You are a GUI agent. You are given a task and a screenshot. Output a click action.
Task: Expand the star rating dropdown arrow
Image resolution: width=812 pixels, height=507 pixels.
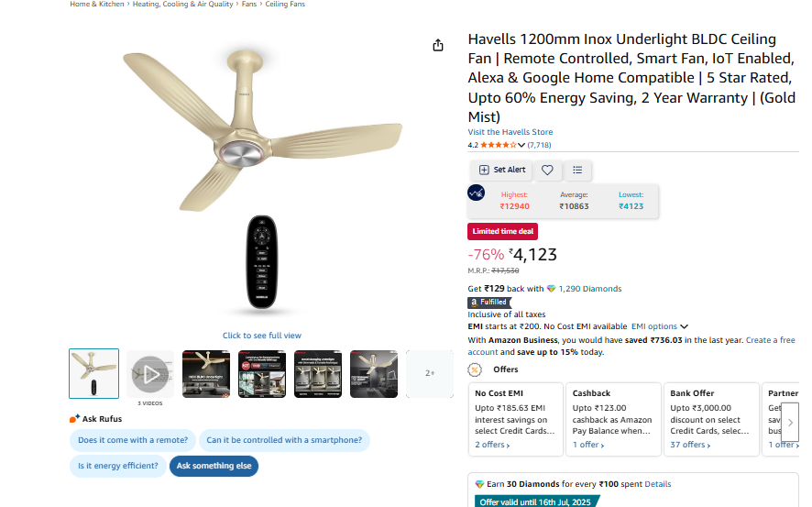click(x=521, y=145)
